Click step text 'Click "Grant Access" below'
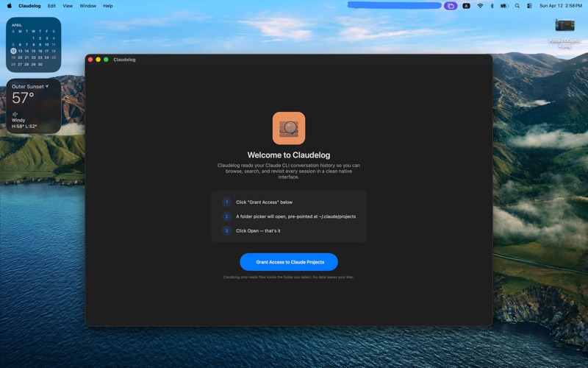 264,202
